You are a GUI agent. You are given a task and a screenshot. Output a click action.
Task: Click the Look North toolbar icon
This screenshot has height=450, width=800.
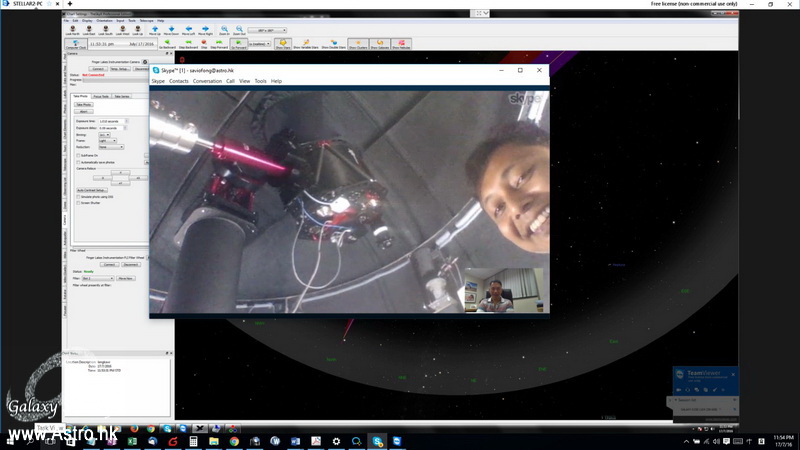pyautogui.click(x=73, y=29)
